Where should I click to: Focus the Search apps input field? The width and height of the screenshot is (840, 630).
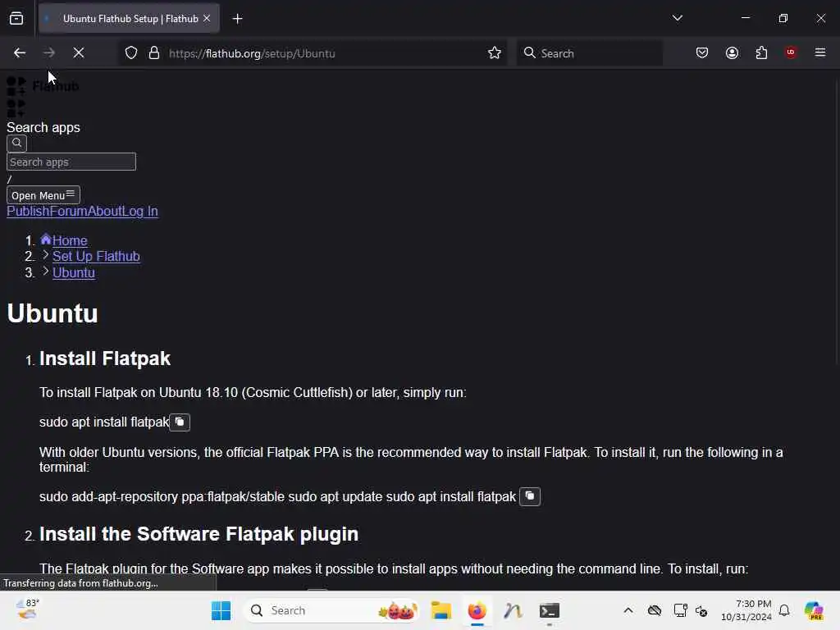point(71,162)
